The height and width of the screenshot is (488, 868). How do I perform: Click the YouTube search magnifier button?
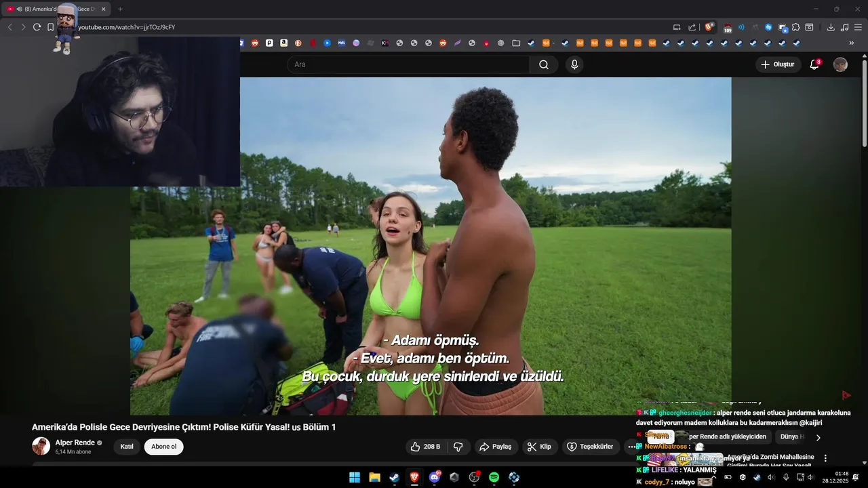point(544,64)
